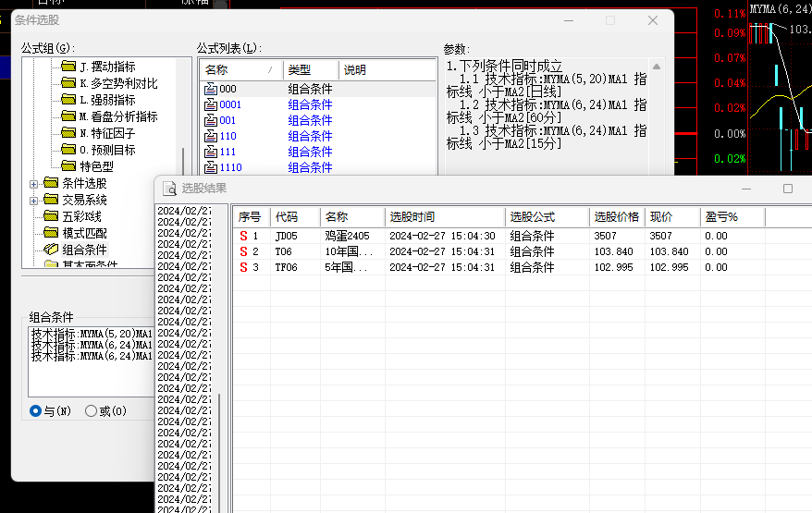The height and width of the screenshot is (513, 812).
Task: Click the open 组合条件 folder icon
Action: pos(51,250)
